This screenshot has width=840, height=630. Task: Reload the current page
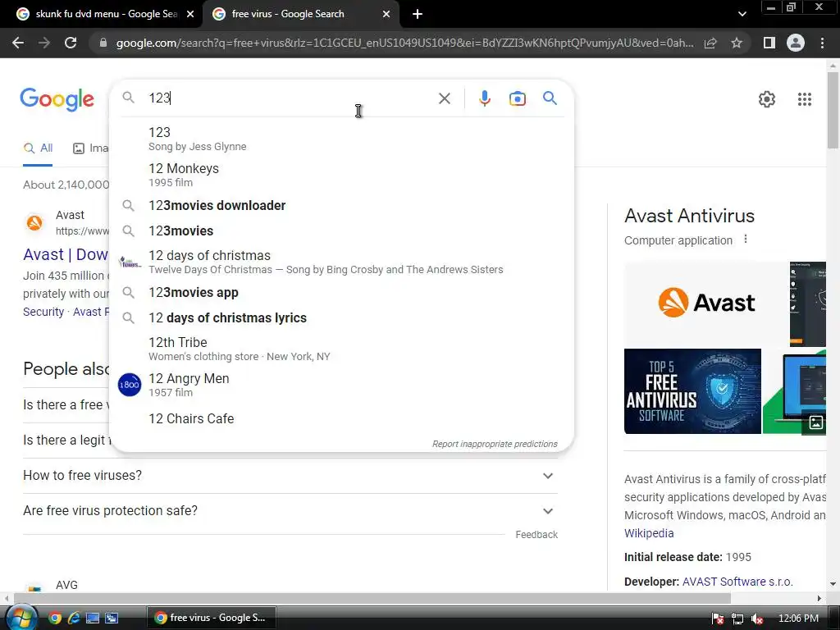(71, 43)
